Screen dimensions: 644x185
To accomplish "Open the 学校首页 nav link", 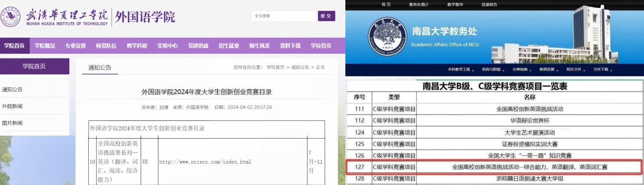I will click(321, 45).
